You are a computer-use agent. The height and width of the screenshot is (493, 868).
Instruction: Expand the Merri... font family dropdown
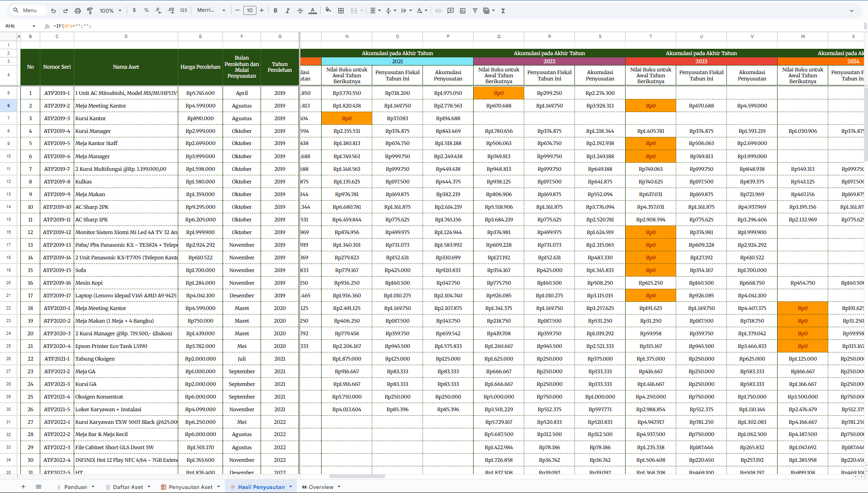[211, 10]
